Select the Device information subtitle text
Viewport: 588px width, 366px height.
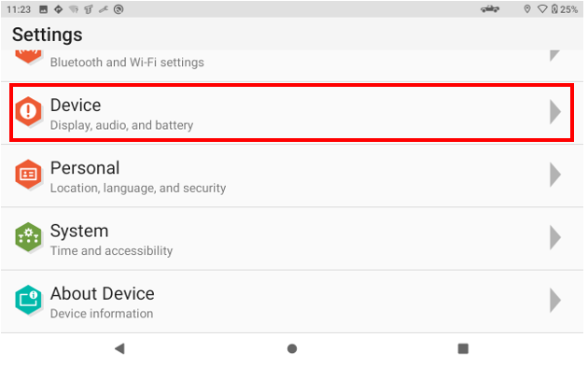coord(102,314)
